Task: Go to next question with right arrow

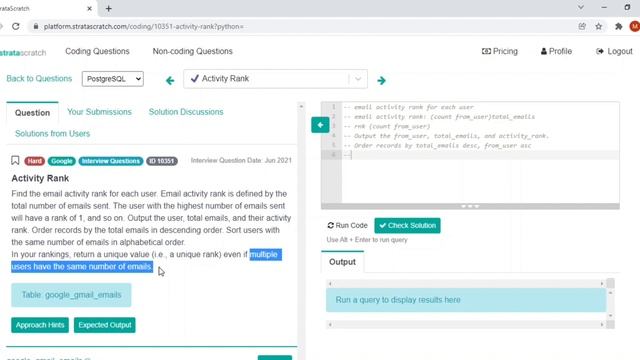Action: [x=381, y=80]
